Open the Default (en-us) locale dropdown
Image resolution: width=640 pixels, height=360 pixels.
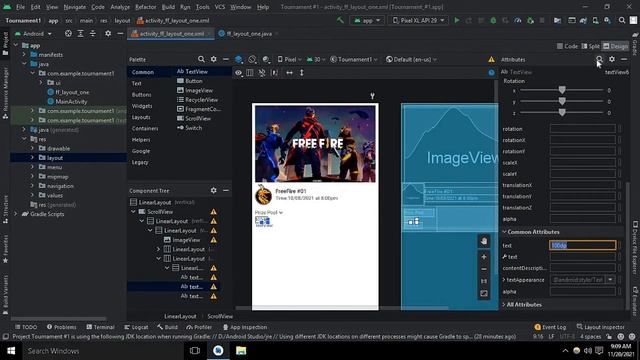pyautogui.click(x=411, y=60)
